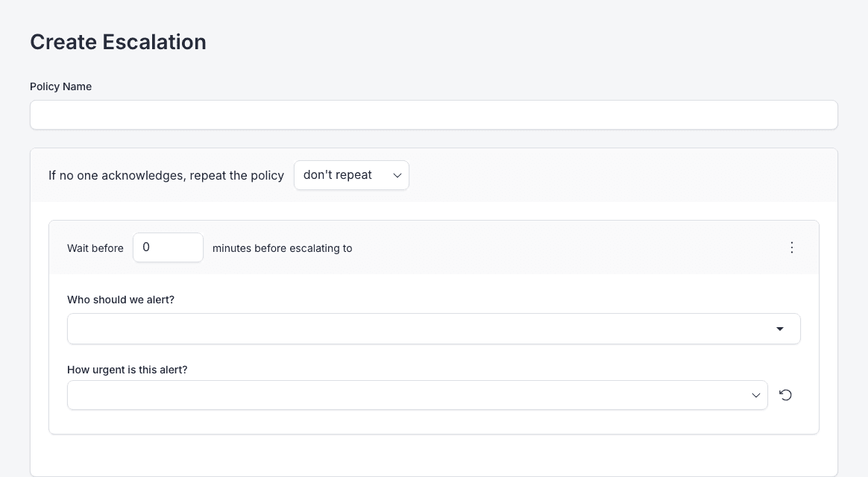Click the "Create Escalation" heading text
Image resolution: width=868 pixels, height=477 pixels.
point(118,42)
